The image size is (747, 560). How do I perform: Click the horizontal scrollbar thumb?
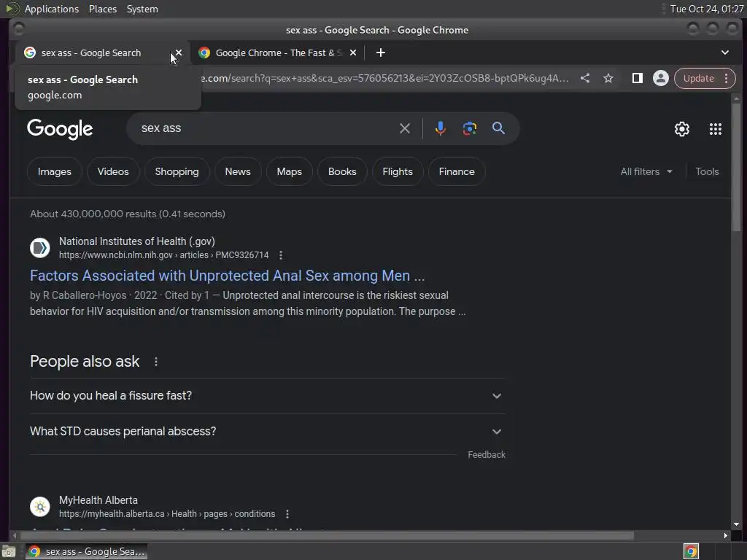326,536
